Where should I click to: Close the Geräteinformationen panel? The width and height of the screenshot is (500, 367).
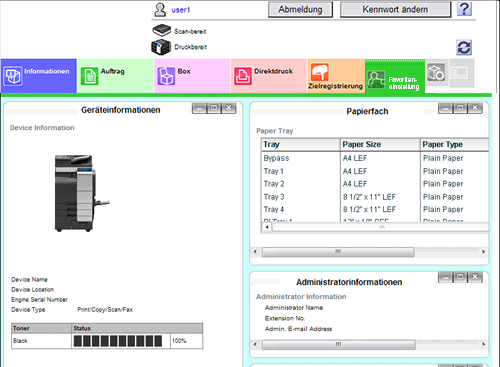pyautogui.click(x=229, y=108)
